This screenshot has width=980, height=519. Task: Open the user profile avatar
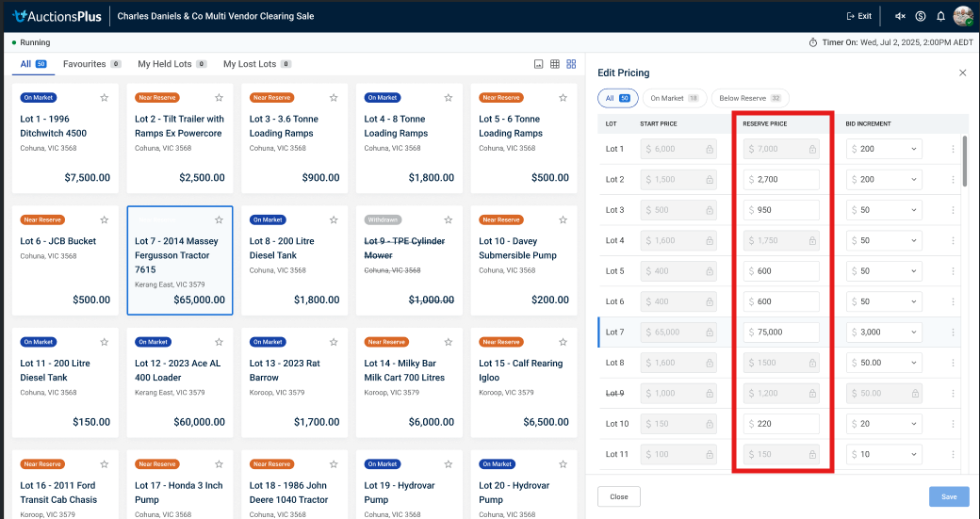coord(963,16)
